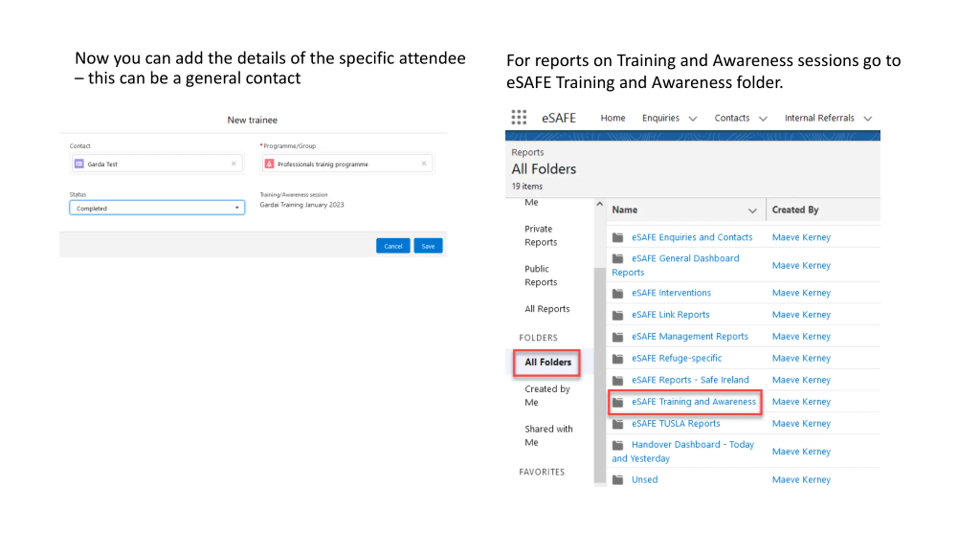Select Created by Me under Folders
Image resolution: width=980 pixels, height=551 pixels.
(x=547, y=396)
